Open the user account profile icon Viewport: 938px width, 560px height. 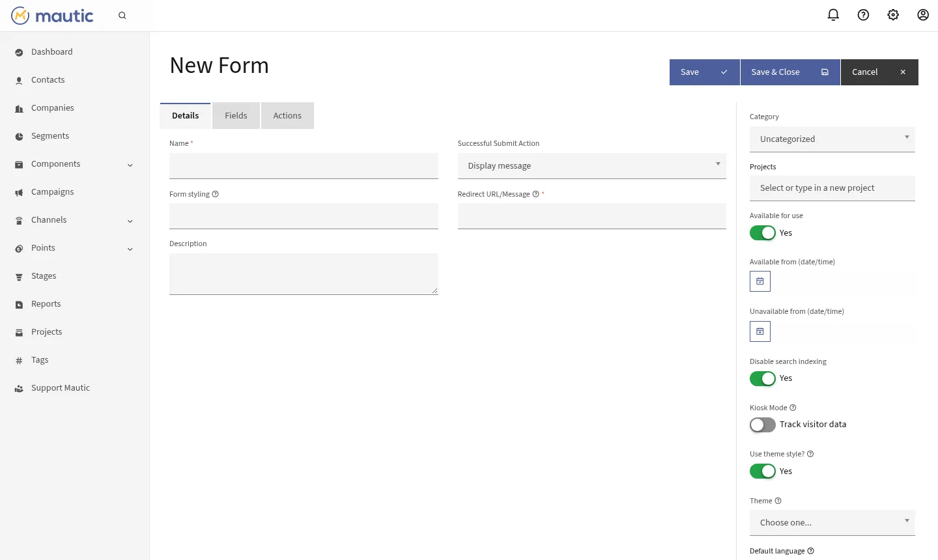pos(923,15)
